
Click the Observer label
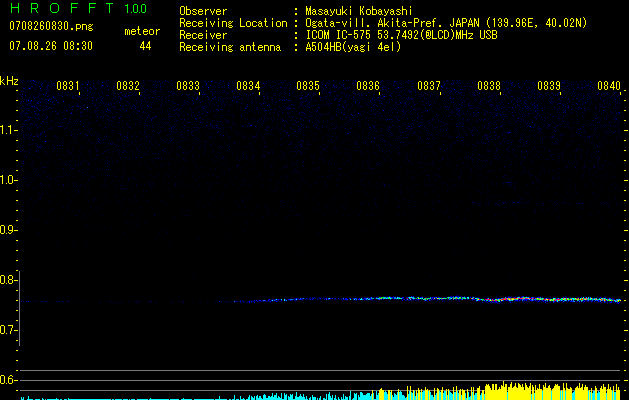[x=203, y=11]
